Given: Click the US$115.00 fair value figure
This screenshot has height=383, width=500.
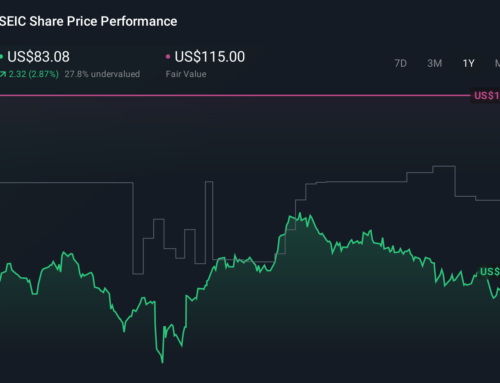Looking at the screenshot, I should click(x=210, y=57).
